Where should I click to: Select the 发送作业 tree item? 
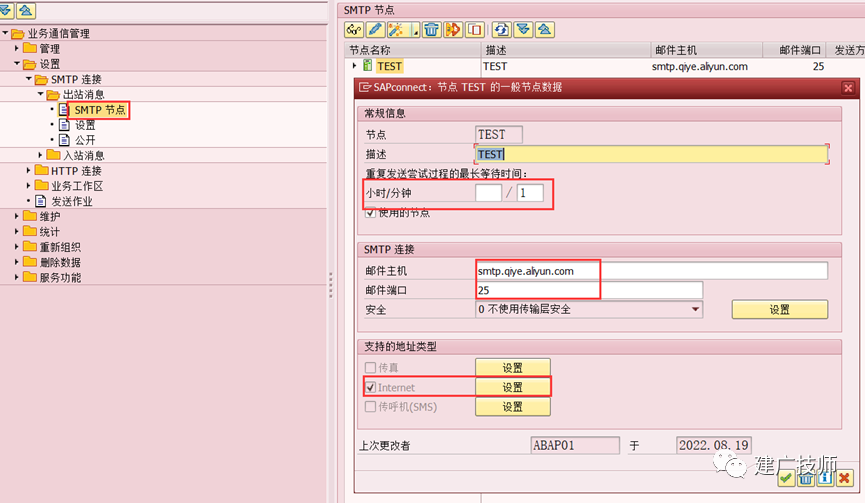tap(72, 201)
